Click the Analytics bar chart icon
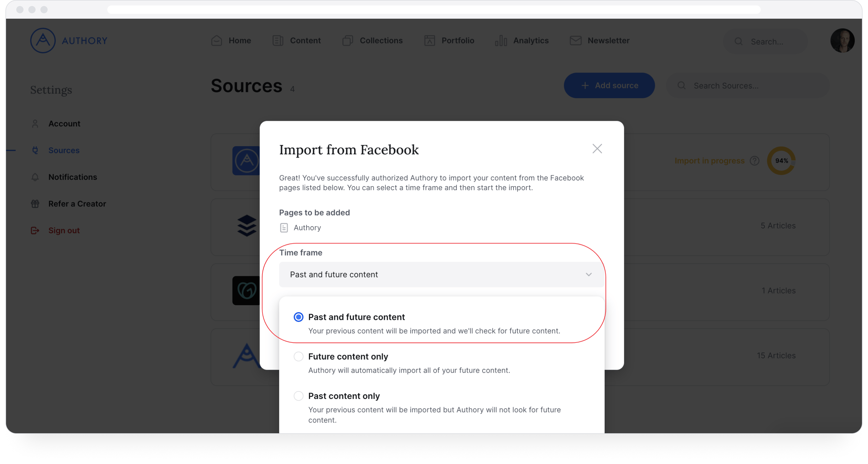868x464 pixels. [501, 40]
